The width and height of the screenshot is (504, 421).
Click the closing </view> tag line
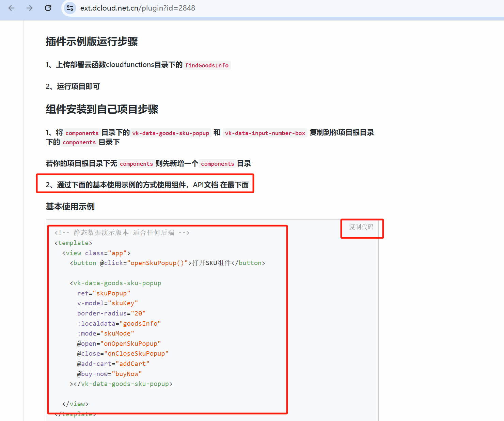(75, 404)
